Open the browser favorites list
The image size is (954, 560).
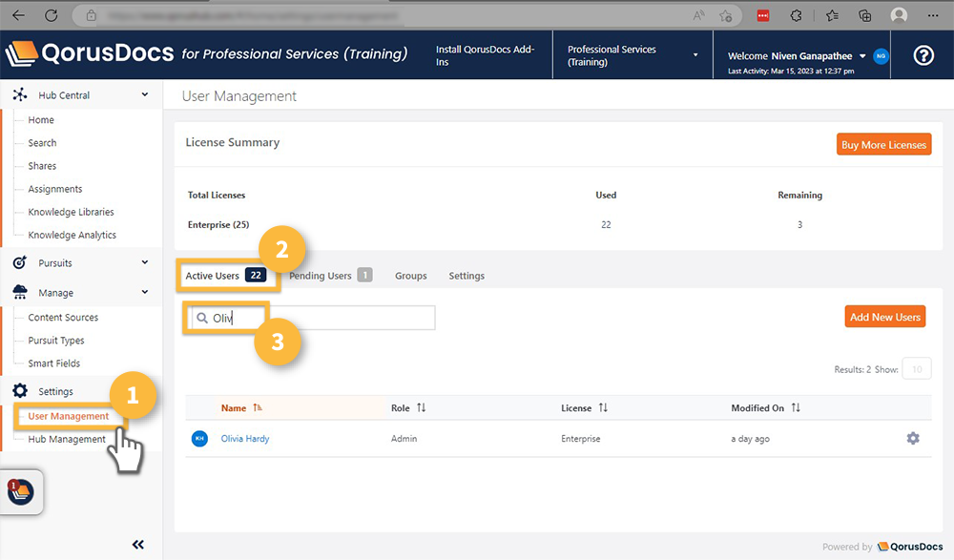(x=832, y=16)
